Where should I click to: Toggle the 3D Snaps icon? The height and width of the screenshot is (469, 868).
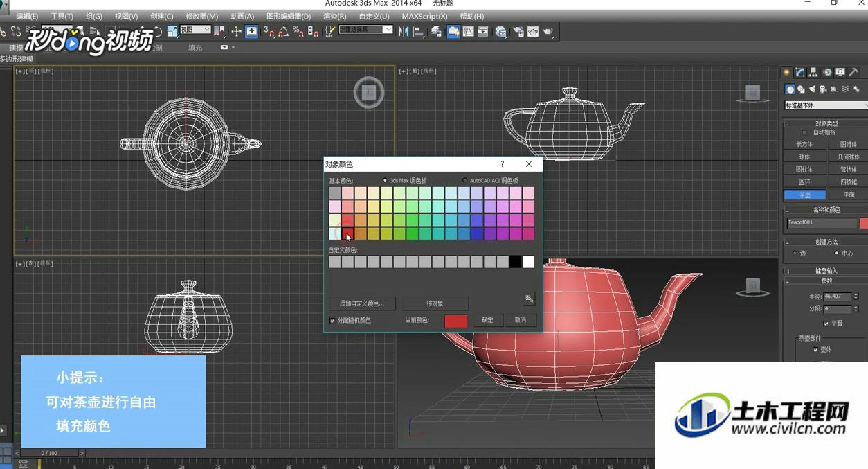[x=269, y=31]
